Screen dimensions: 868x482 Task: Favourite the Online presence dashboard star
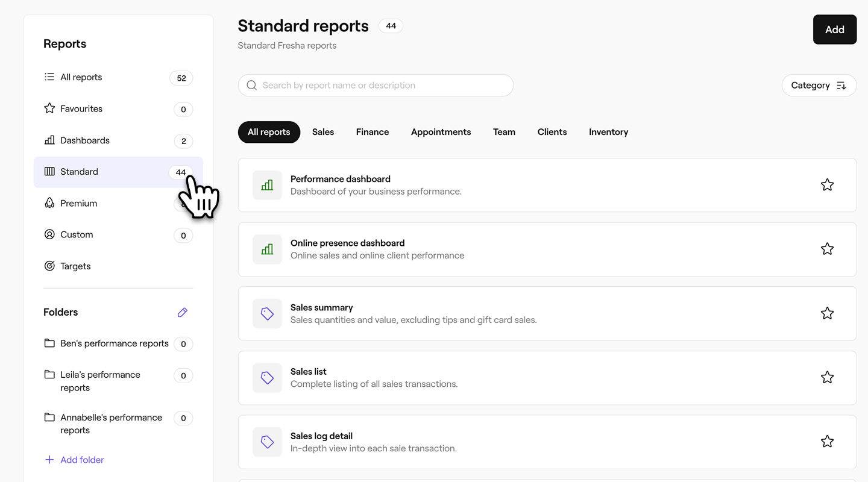[827, 249]
